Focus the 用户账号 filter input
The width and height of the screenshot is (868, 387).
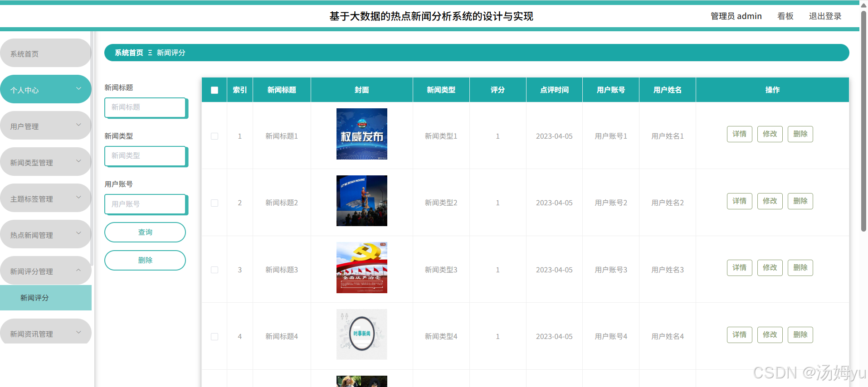[x=146, y=204]
